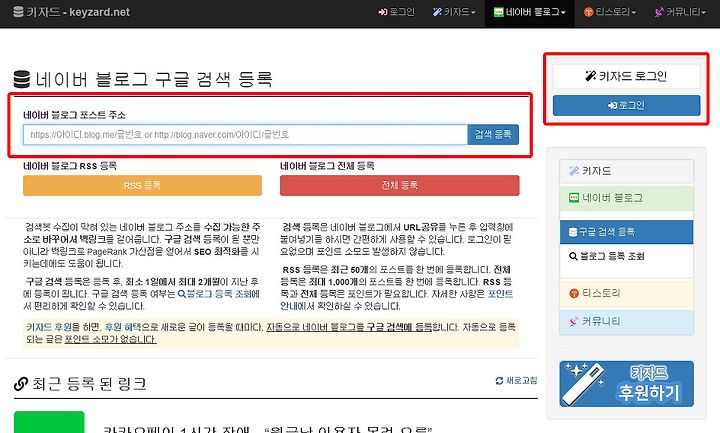Click the wand icon in 키자드 로그인 box

[x=591, y=76]
